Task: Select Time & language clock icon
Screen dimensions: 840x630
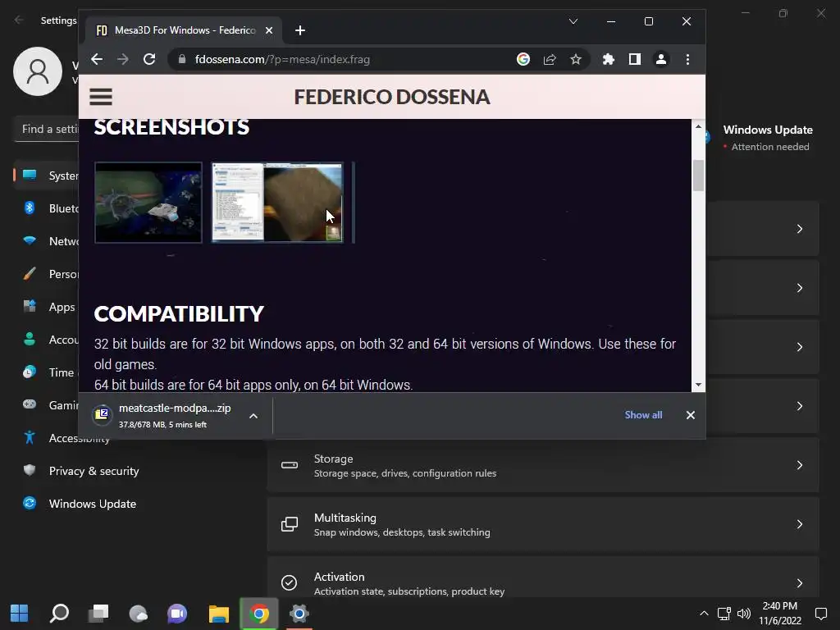Action: click(x=30, y=372)
